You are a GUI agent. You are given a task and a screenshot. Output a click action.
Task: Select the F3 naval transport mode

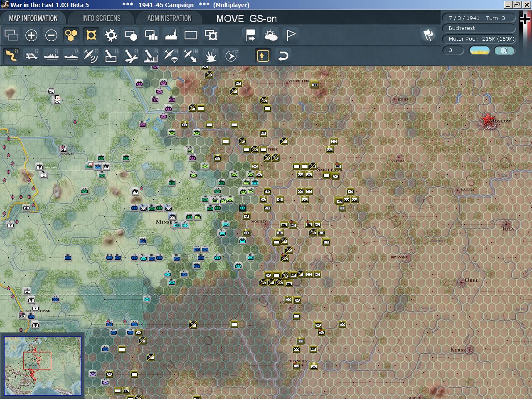pyautogui.click(x=51, y=56)
